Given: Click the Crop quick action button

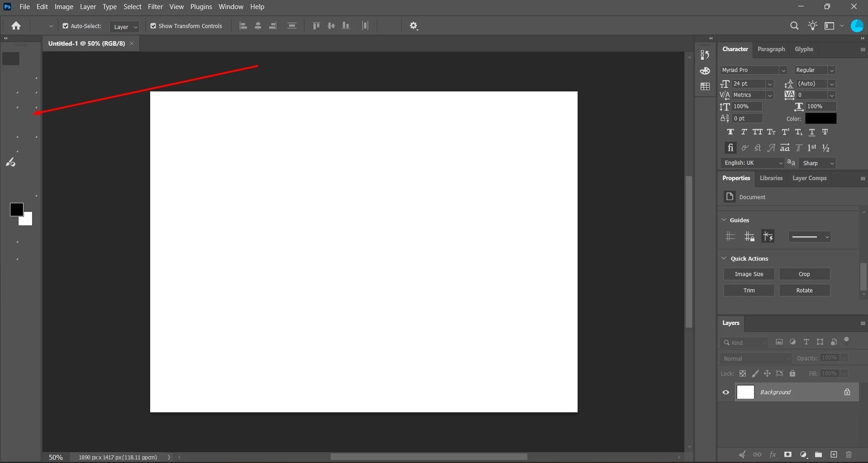Looking at the screenshot, I should pos(804,274).
